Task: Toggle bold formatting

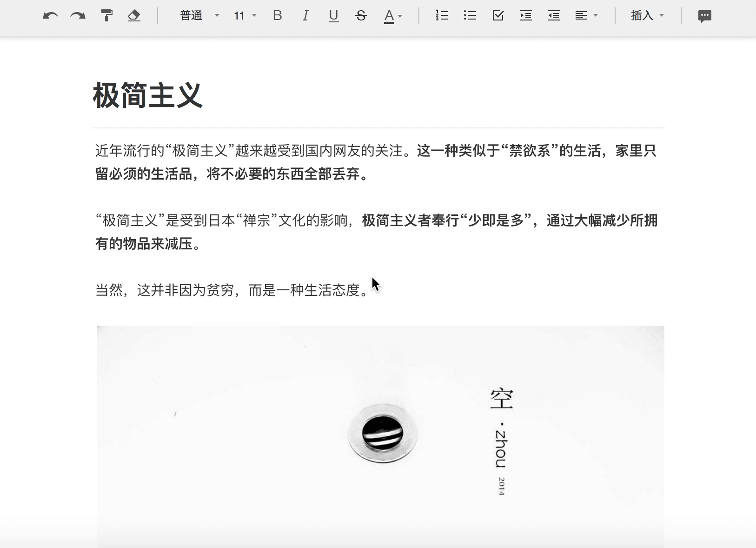Action: pyautogui.click(x=277, y=15)
